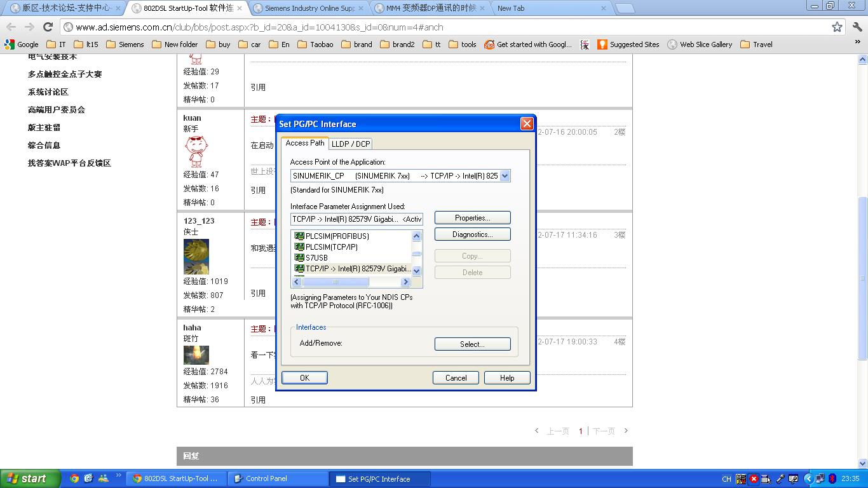Viewport: 868px width, 488px height.
Task: Launch Chrome from the quick launch bar
Action: click(x=74, y=478)
